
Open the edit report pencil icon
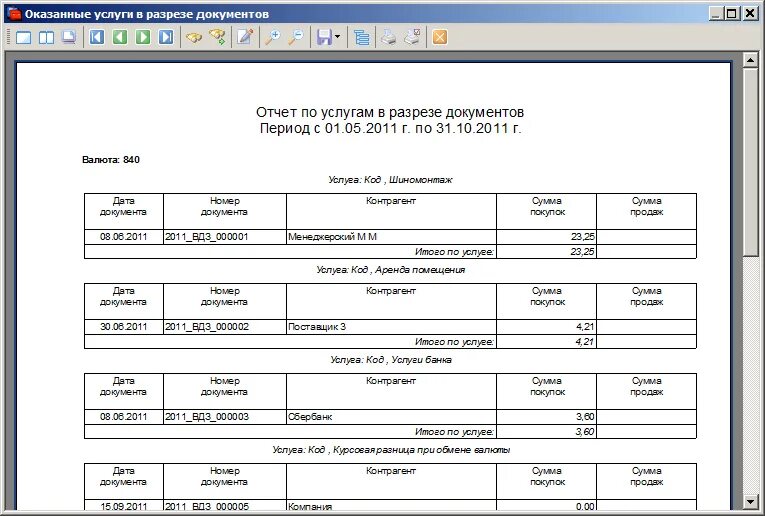[245, 37]
